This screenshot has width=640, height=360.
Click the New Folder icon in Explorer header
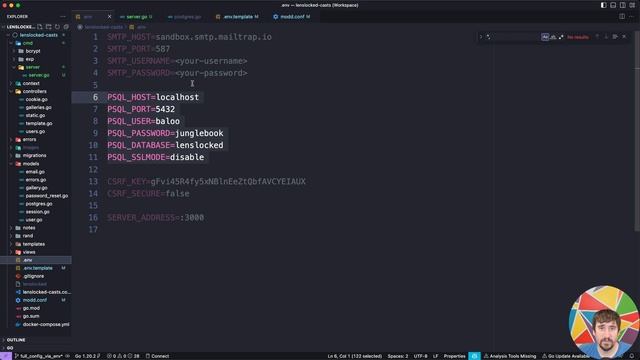coord(49,27)
